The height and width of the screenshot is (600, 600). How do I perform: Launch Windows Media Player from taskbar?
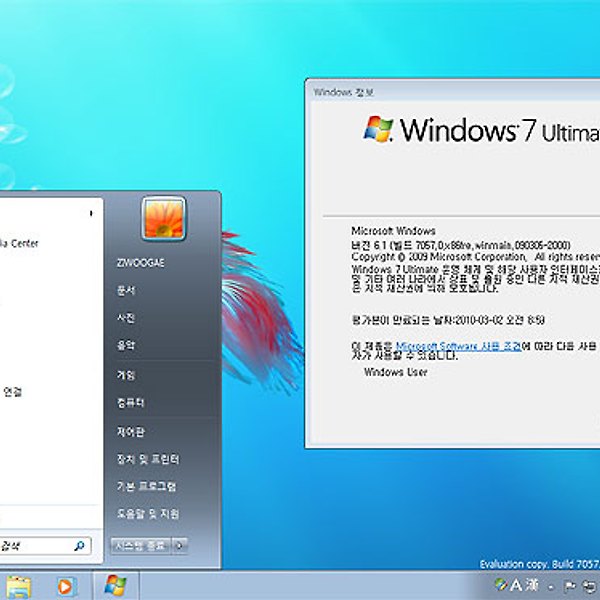pyautogui.click(x=66, y=586)
